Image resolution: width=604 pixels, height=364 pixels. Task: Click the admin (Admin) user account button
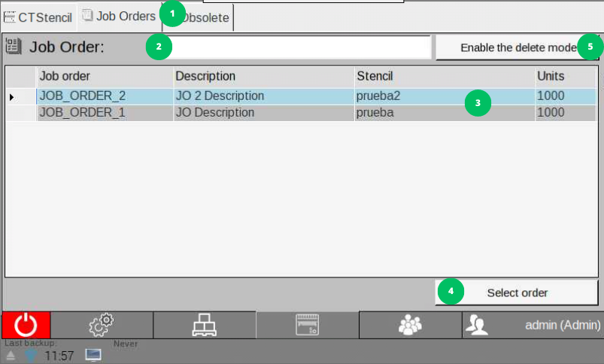coord(533,325)
